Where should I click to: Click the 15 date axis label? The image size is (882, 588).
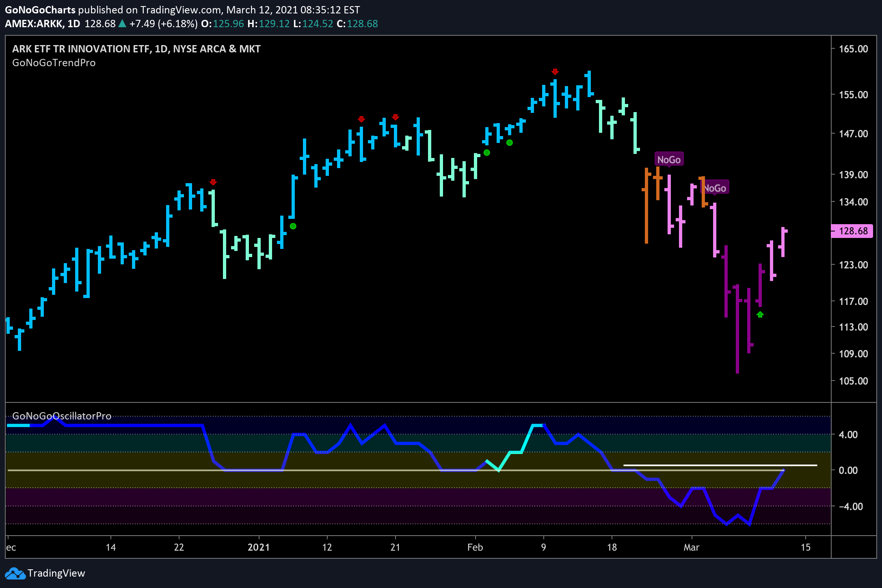pos(806,547)
